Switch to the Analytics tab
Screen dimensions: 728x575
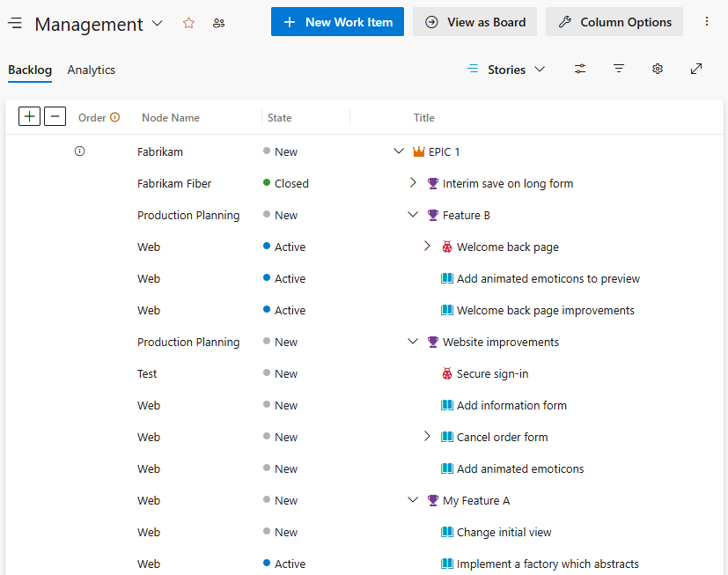(91, 70)
